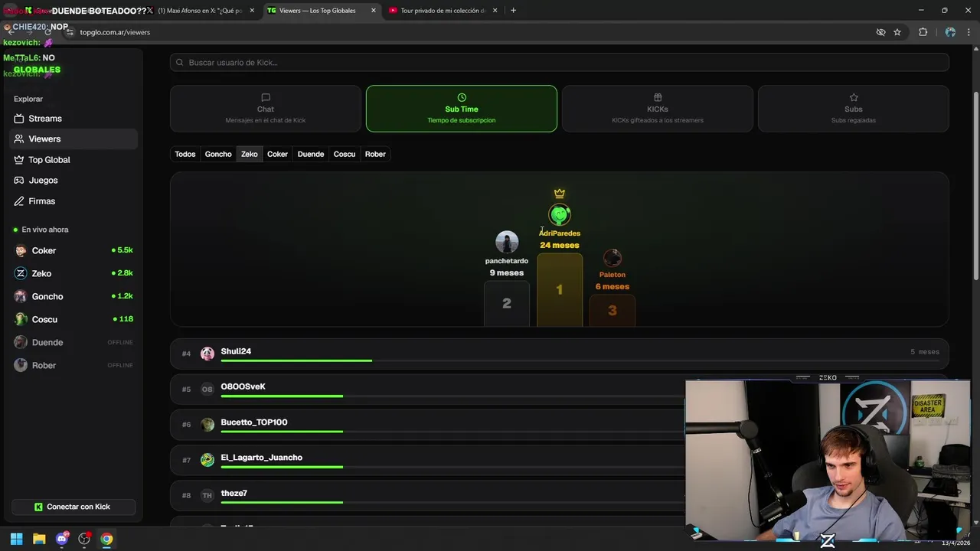Screen dimensions: 980x551
Task: Filter ranking by Coscu
Action: tap(345, 154)
